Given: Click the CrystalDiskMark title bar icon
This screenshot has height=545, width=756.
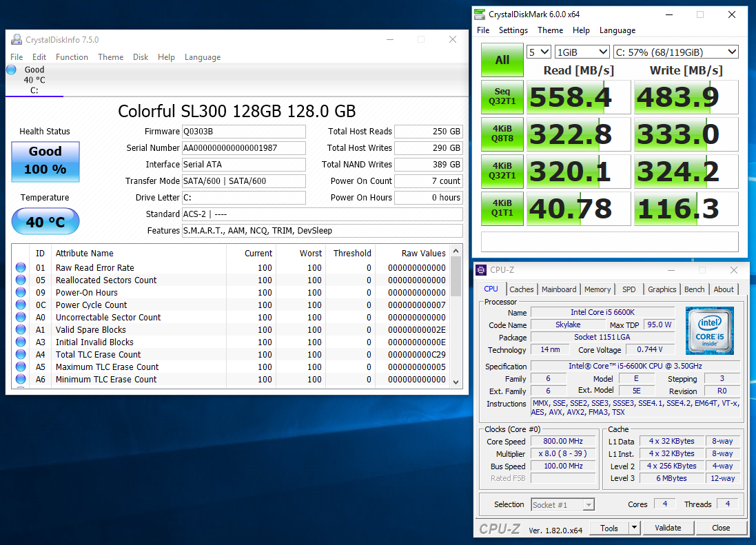Looking at the screenshot, I should coord(480,14).
